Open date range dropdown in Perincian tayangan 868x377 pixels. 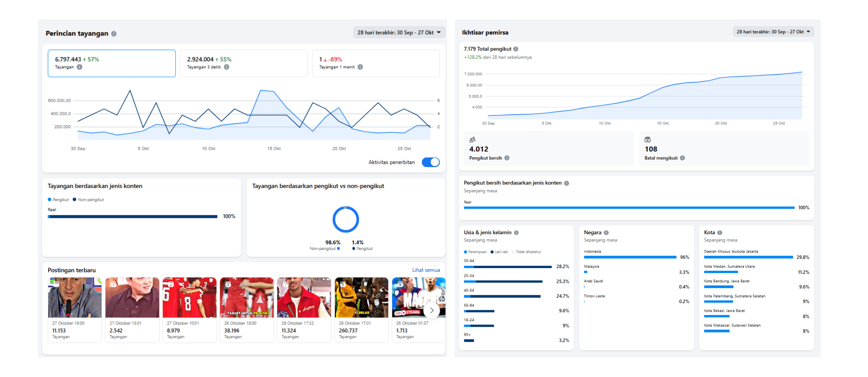399,33
